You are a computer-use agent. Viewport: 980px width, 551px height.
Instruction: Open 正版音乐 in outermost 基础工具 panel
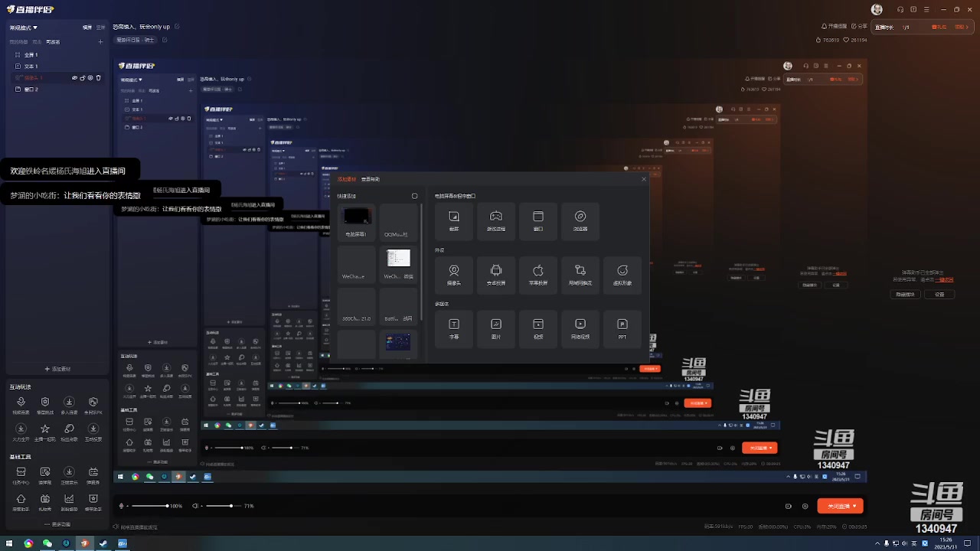[69, 475]
